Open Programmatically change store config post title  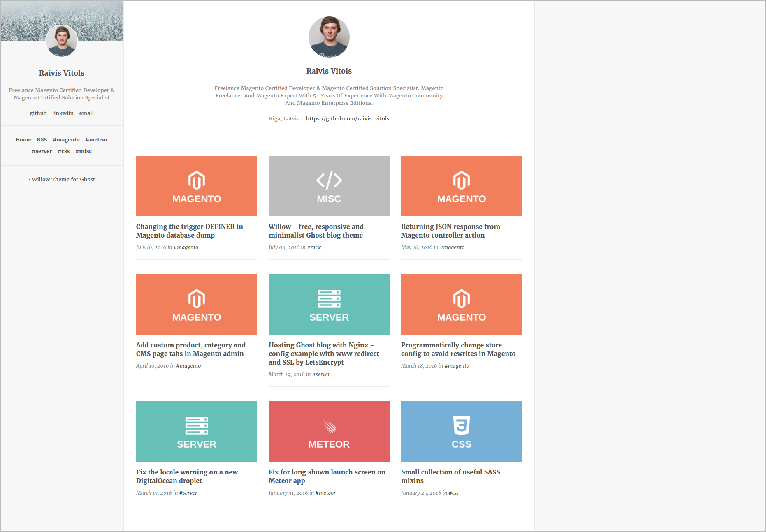(458, 349)
